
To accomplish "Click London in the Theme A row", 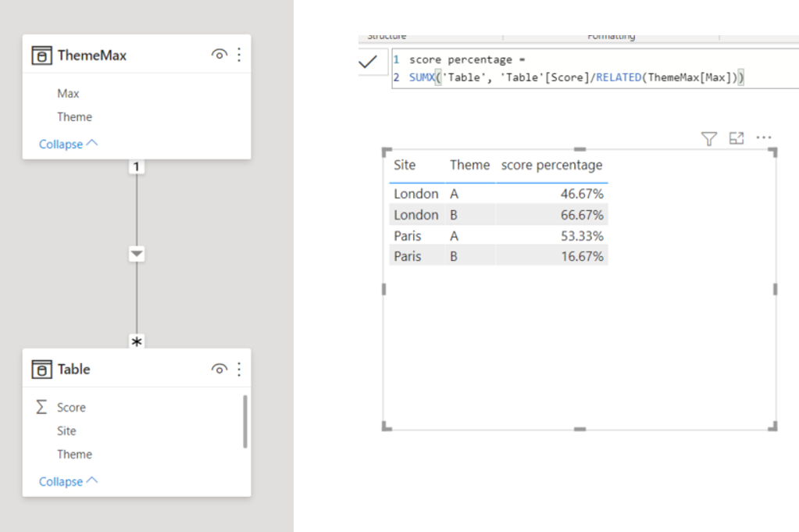I will click(416, 194).
